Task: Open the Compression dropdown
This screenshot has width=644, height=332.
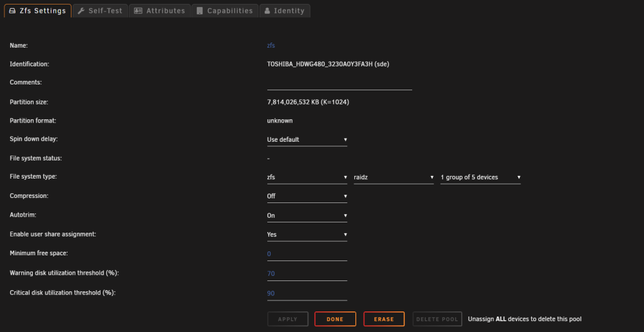Action: pos(307,197)
